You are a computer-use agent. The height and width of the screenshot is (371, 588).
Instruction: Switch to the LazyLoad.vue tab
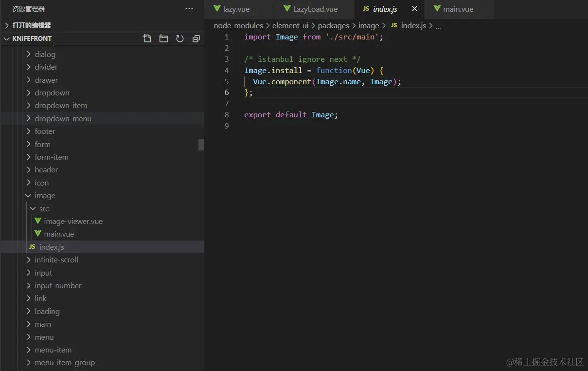pos(315,9)
